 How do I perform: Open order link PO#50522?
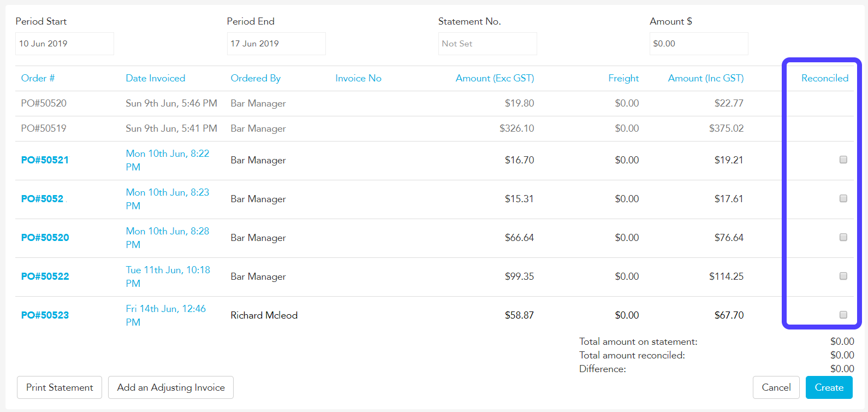point(45,276)
